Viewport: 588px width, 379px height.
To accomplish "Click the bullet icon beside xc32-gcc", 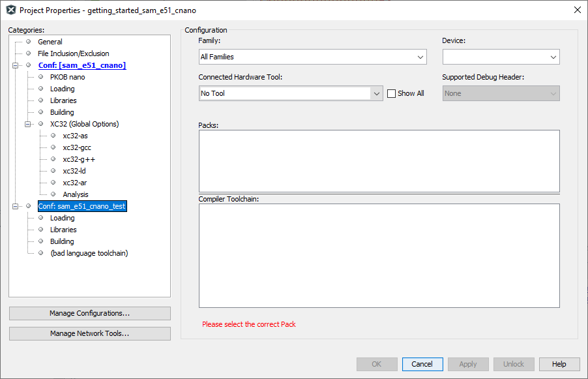I will point(53,147).
